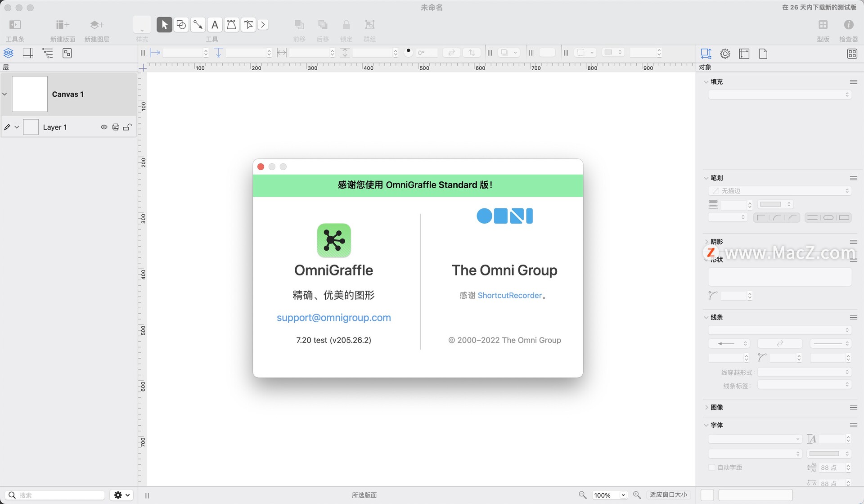Open the Fill section options menu
This screenshot has height=504, width=864.
point(853,82)
